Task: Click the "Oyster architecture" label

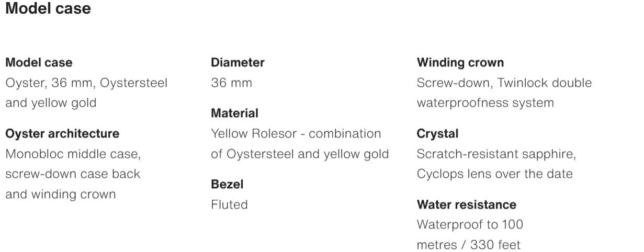Action: tap(62, 134)
